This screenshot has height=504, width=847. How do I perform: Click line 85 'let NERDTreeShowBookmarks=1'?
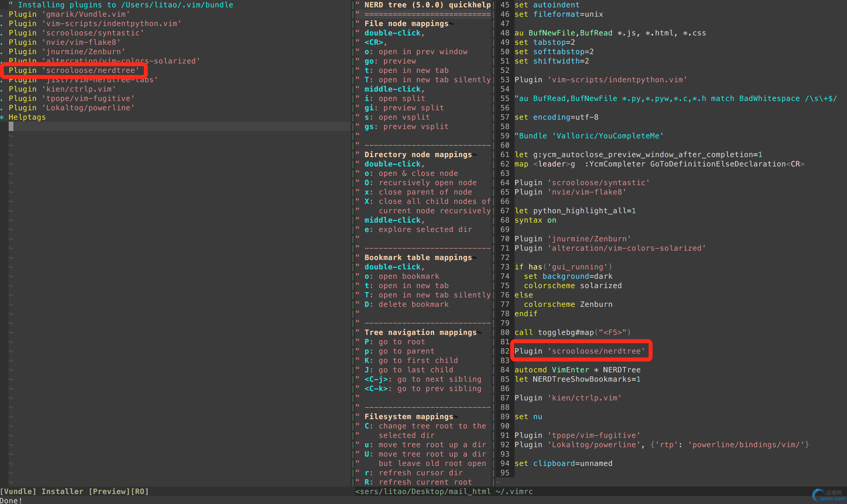(x=577, y=379)
